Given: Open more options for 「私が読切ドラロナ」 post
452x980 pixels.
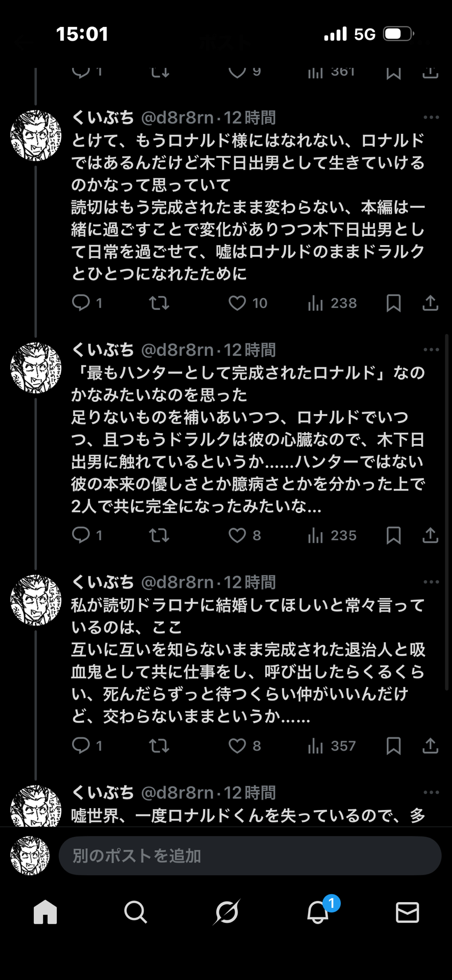Looking at the screenshot, I should [x=431, y=582].
